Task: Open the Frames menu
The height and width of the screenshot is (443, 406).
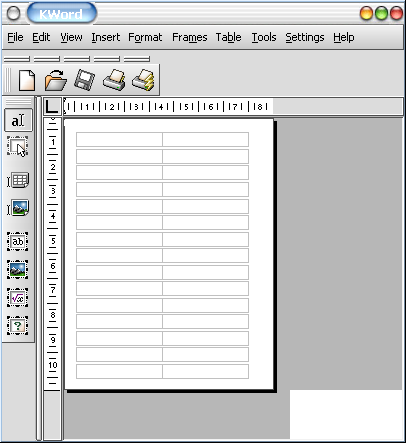Action: [190, 37]
